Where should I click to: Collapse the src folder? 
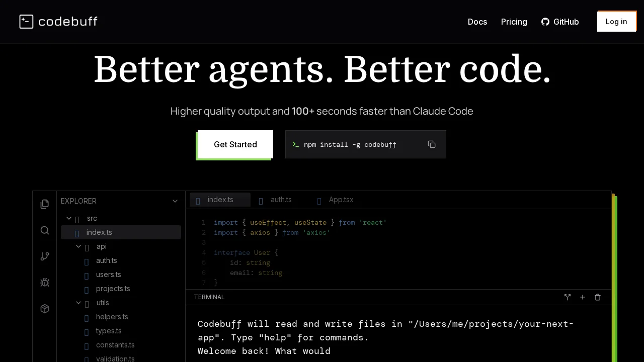coord(69,218)
